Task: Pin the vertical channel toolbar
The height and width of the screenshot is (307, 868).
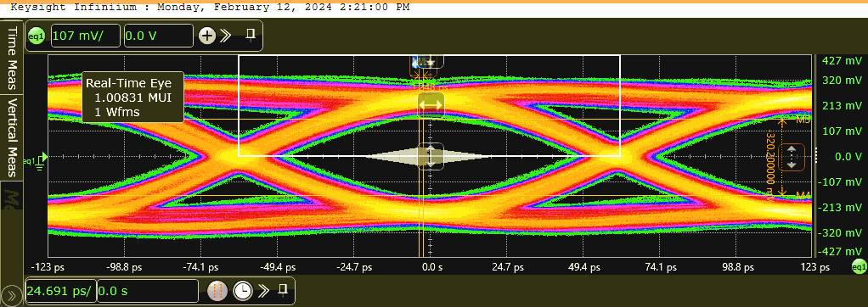Action: 251,36
